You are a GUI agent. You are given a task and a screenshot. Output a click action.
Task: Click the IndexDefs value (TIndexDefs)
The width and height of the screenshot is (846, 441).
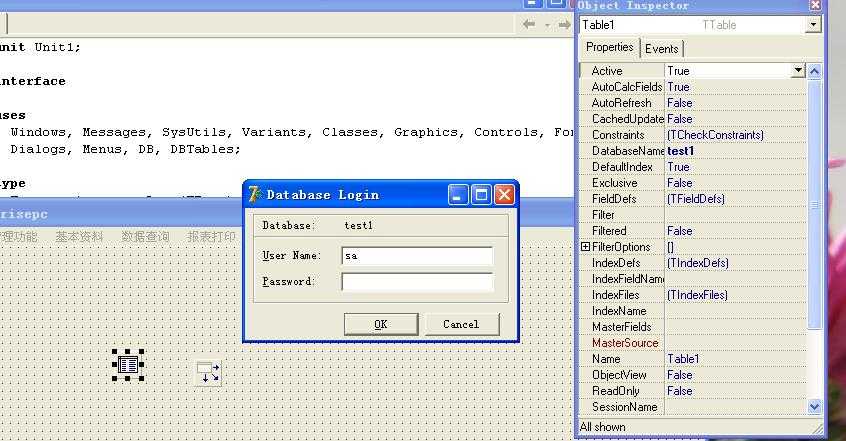(x=698, y=263)
